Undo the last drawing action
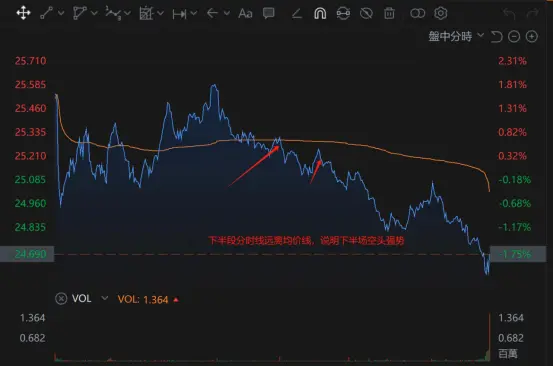The image size is (553, 367). pyautogui.click(x=509, y=14)
